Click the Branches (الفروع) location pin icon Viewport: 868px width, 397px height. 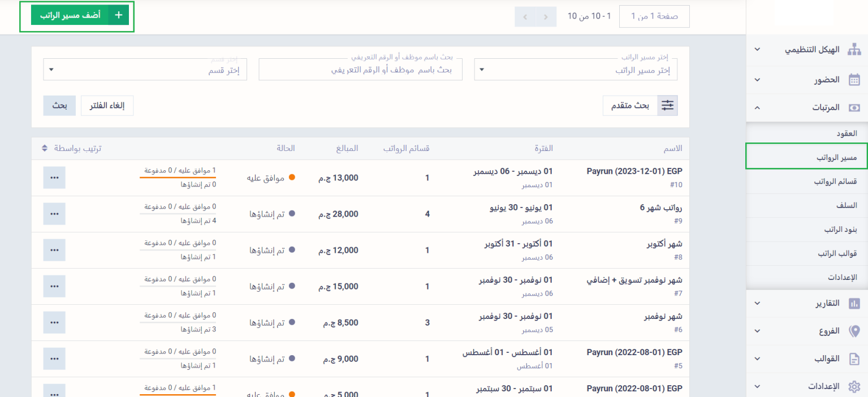tap(854, 331)
